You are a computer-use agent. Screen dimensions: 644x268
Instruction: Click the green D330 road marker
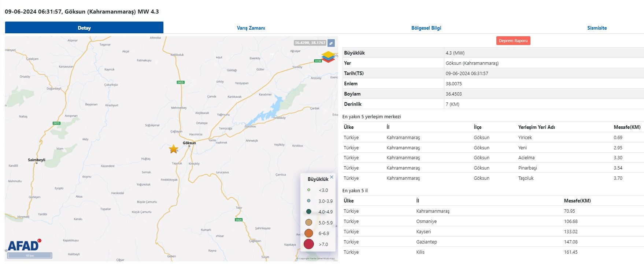pos(318,61)
